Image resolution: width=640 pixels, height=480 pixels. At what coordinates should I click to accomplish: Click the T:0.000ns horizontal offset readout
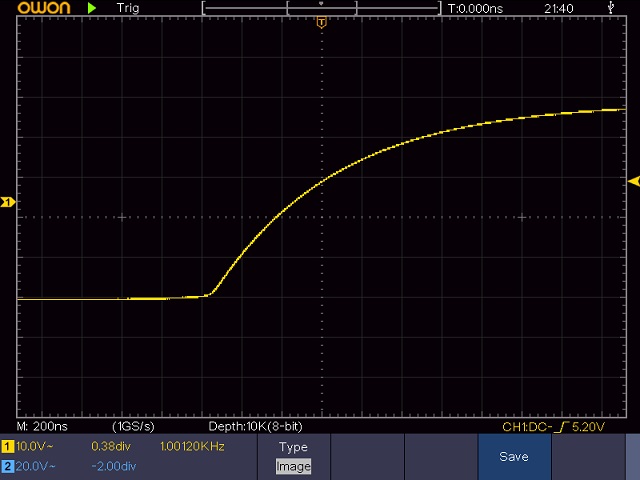(475, 9)
